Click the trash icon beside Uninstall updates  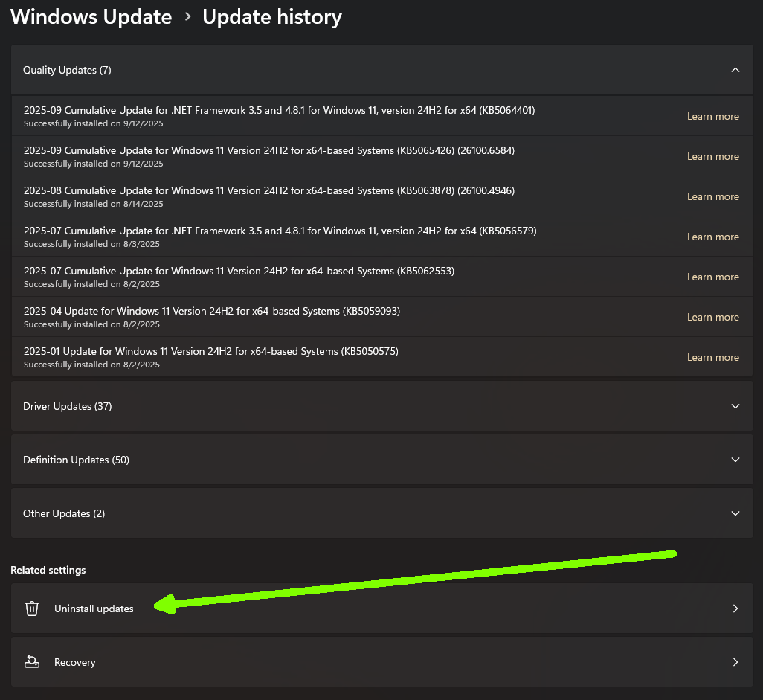point(32,609)
